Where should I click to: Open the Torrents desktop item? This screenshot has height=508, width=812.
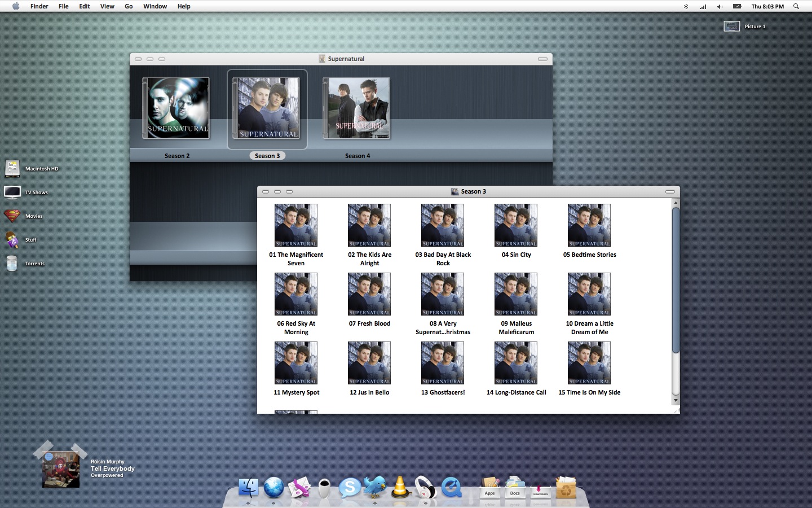click(12, 263)
